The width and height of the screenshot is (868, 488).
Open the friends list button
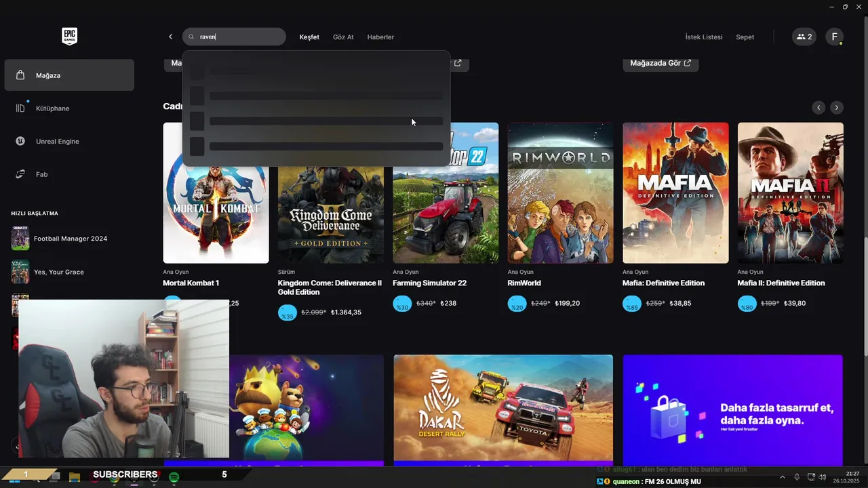(x=804, y=37)
